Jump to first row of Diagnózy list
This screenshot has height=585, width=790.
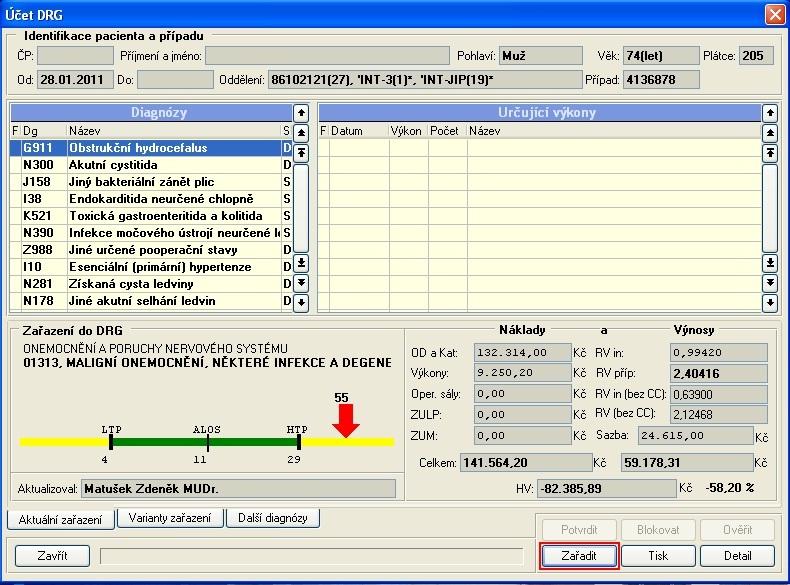tap(301, 153)
